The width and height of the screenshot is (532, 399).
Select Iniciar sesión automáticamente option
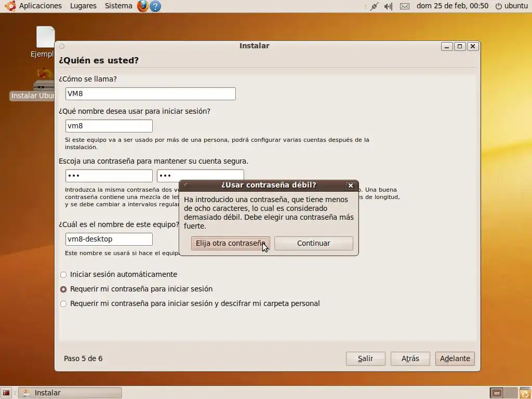point(118,274)
